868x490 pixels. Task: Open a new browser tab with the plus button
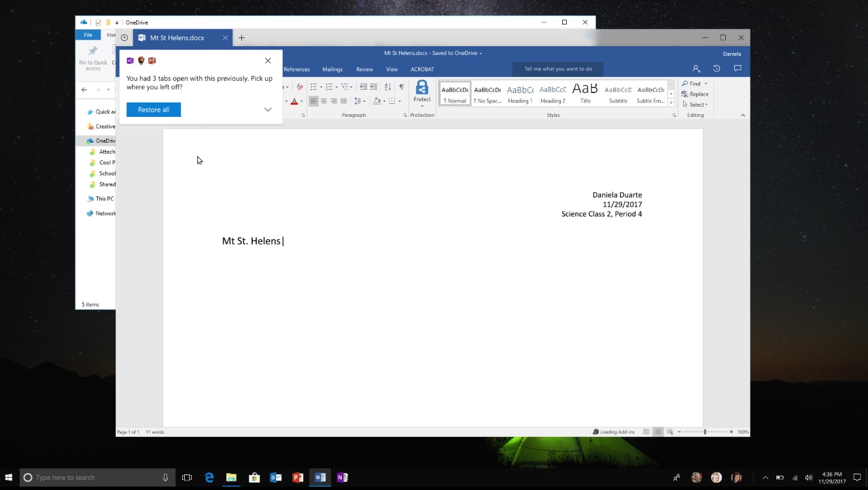click(241, 37)
